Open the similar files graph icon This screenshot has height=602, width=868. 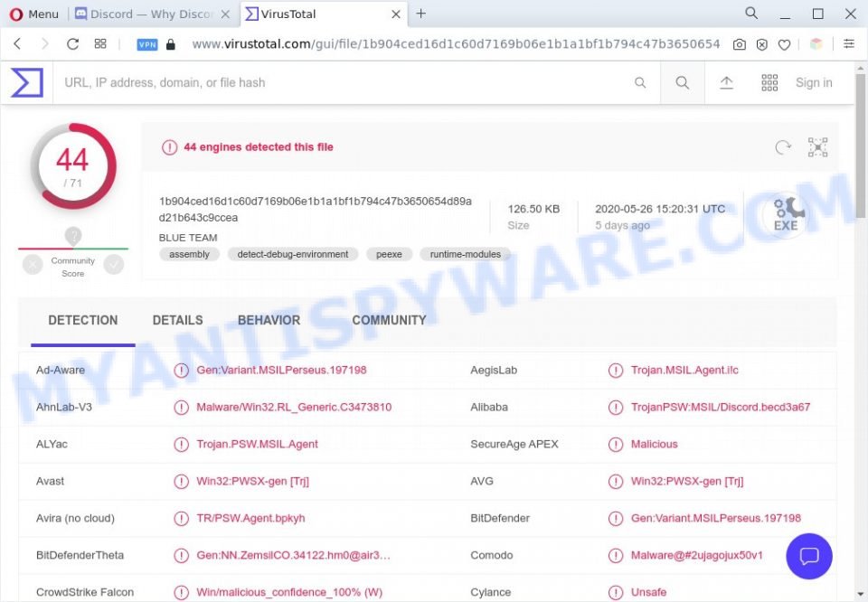click(x=817, y=147)
